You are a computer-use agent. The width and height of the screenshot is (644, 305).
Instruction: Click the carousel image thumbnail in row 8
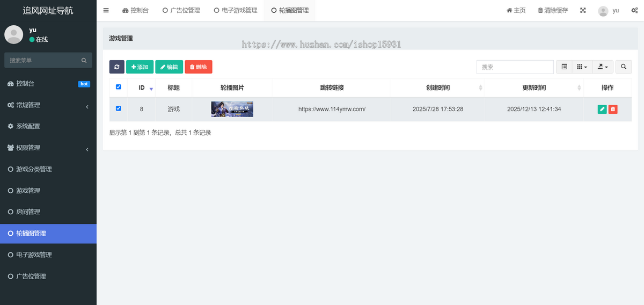pyautogui.click(x=232, y=109)
